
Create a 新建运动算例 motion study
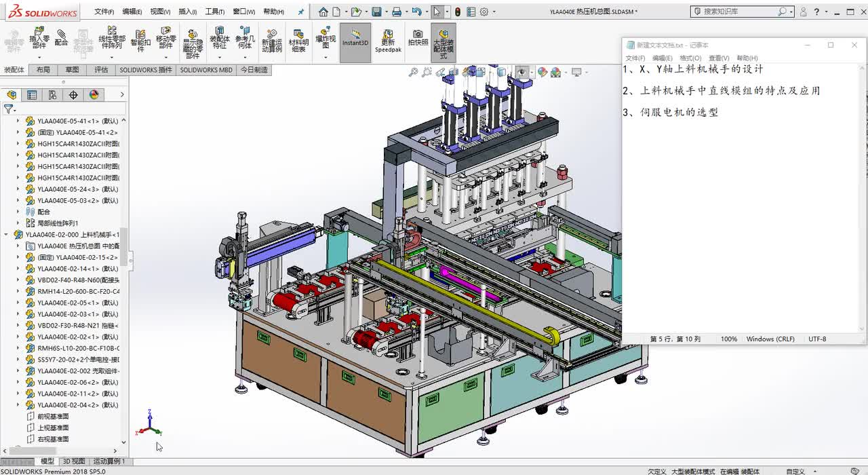271,41
